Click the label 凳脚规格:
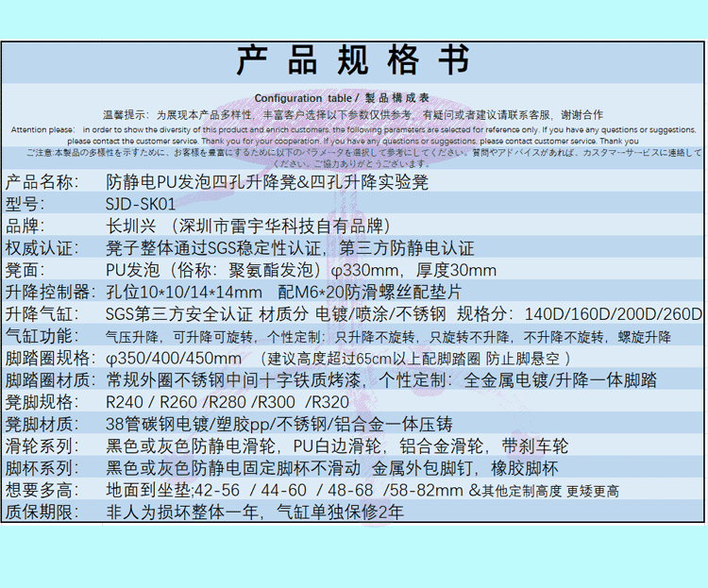The width and height of the screenshot is (708, 588). 42,402
